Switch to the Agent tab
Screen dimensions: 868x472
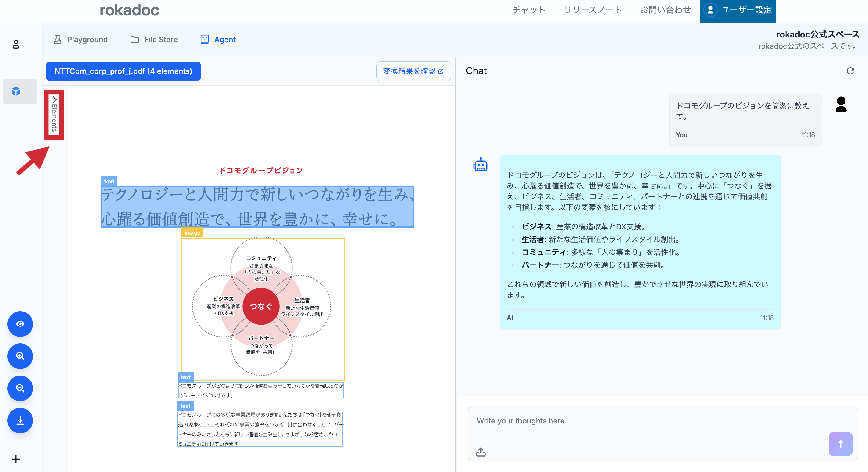[218, 40]
